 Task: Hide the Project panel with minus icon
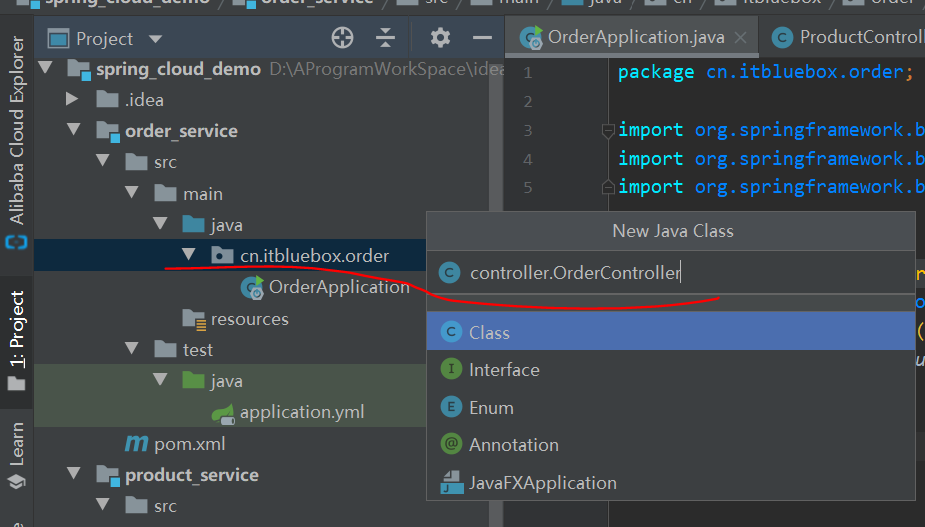click(482, 38)
